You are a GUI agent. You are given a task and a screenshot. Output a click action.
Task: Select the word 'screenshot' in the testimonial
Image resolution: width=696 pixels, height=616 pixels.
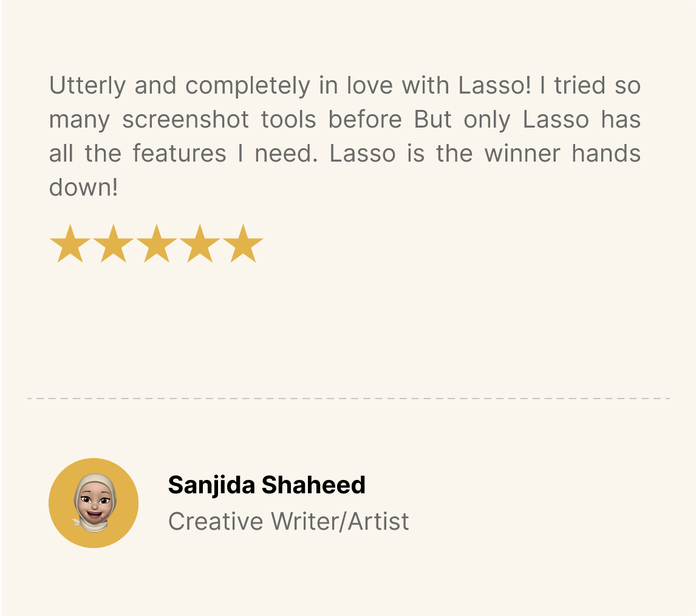tap(186, 120)
